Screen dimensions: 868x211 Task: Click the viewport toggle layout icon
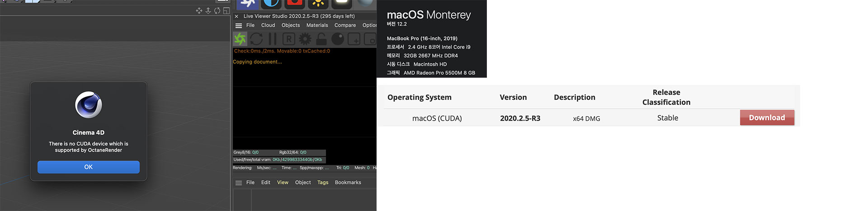coord(226,10)
